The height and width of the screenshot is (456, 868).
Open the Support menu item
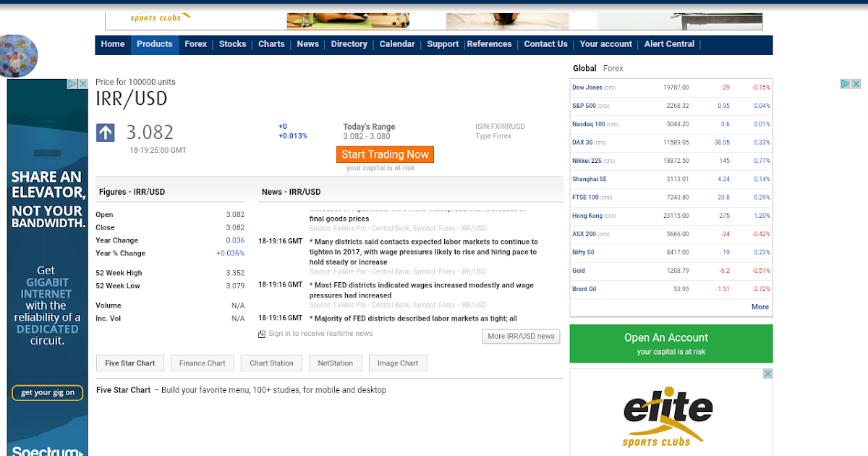(443, 44)
